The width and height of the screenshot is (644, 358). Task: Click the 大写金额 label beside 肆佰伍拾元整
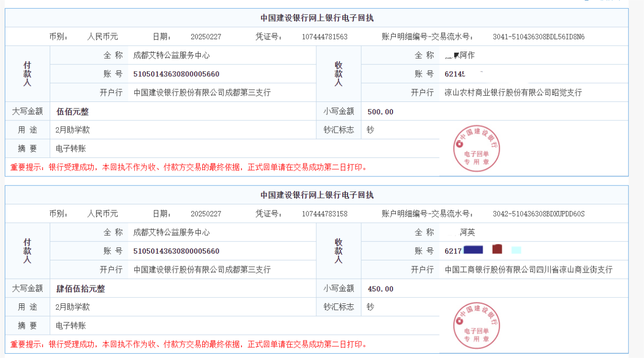pos(27,288)
